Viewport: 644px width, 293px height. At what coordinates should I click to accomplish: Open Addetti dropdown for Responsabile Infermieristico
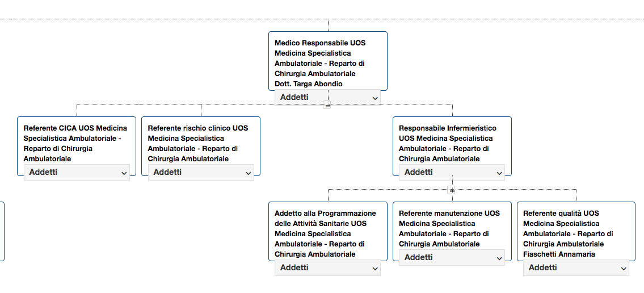[x=452, y=173]
